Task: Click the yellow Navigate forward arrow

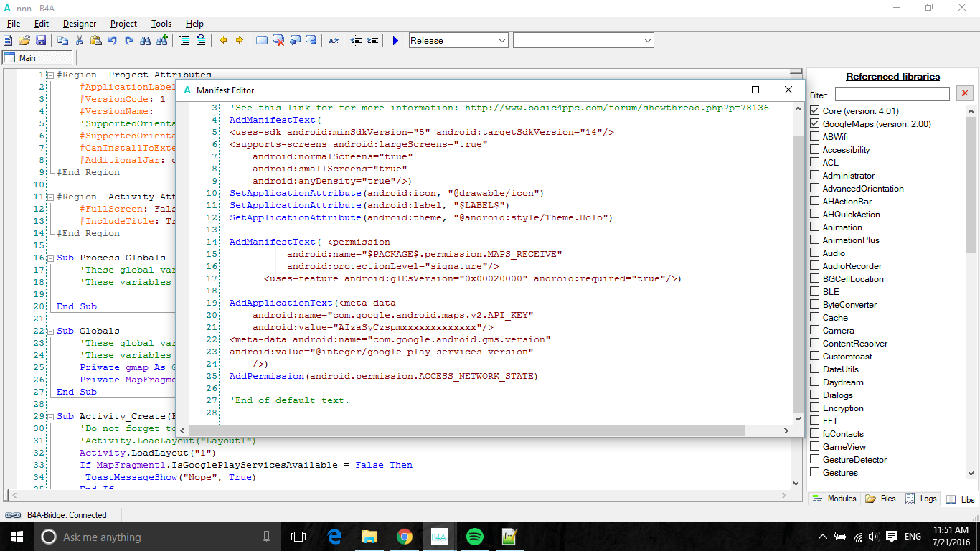Action: 240,41
